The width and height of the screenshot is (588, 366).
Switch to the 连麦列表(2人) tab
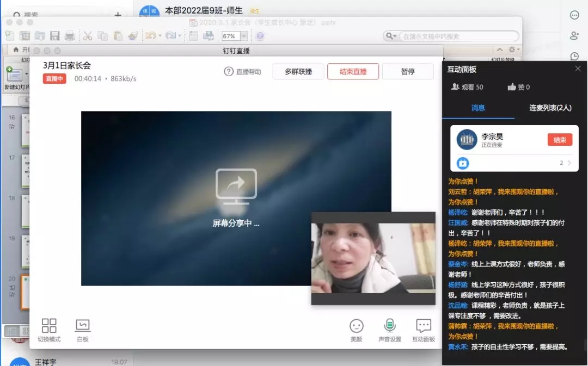point(550,108)
